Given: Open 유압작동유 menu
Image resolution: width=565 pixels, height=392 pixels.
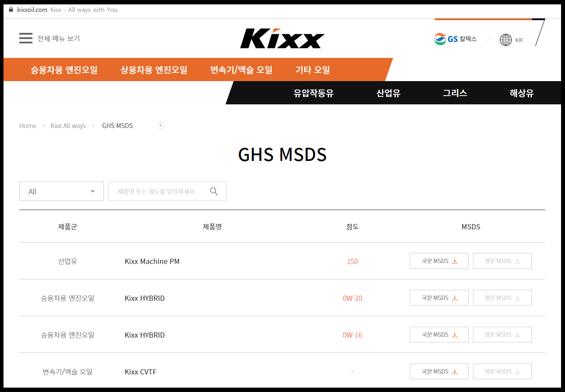Looking at the screenshot, I should pos(313,93).
